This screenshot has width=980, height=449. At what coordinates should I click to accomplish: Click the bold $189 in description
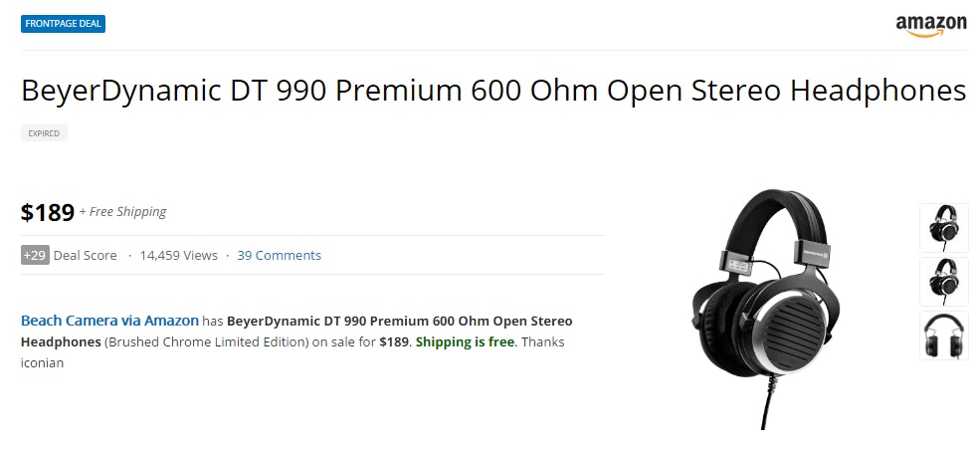(x=394, y=341)
